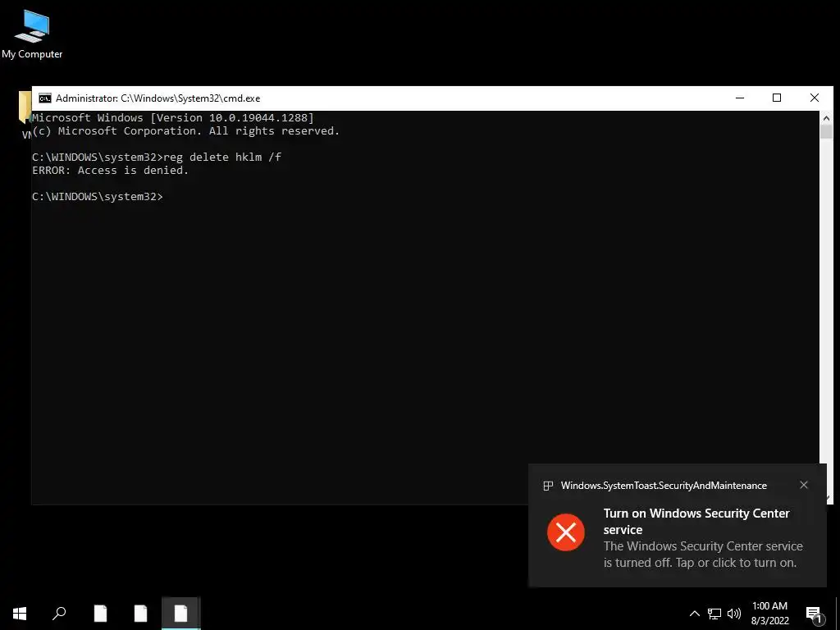The width and height of the screenshot is (840, 630).
Task: Click Turn on Windows Security Center service
Action: (x=696, y=521)
